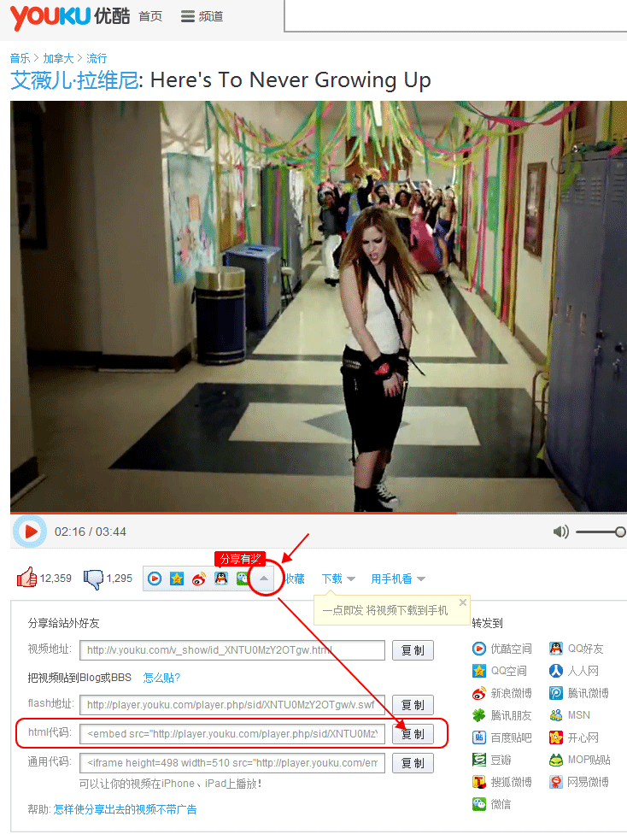Open the 用手机看 dropdown
627x840 pixels.
tap(398, 579)
